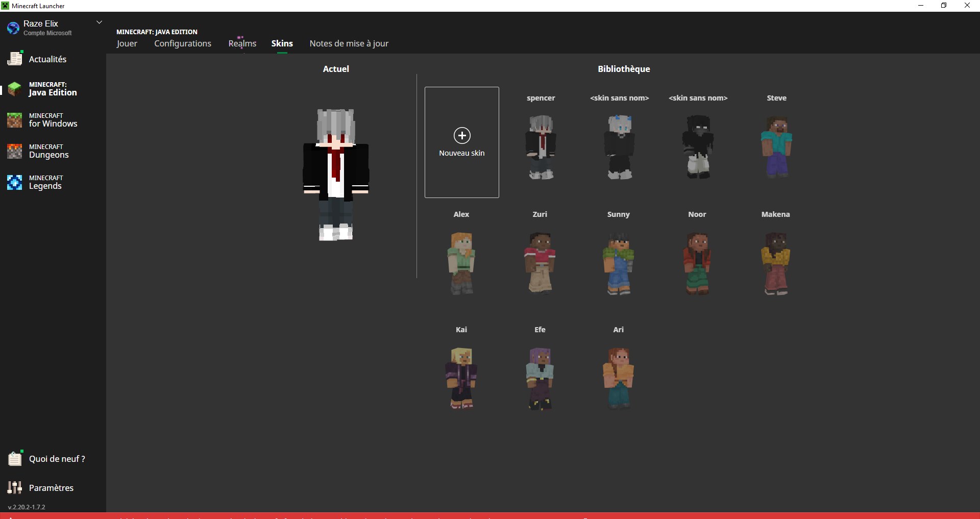The width and height of the screenshot is (980, 519).
Task: Open Actualités in the sidebar
Action: 47,59
